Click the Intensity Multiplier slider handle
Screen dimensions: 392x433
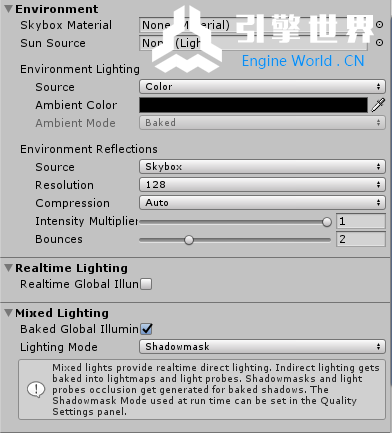pyautogui.click(x=327, y=222)
